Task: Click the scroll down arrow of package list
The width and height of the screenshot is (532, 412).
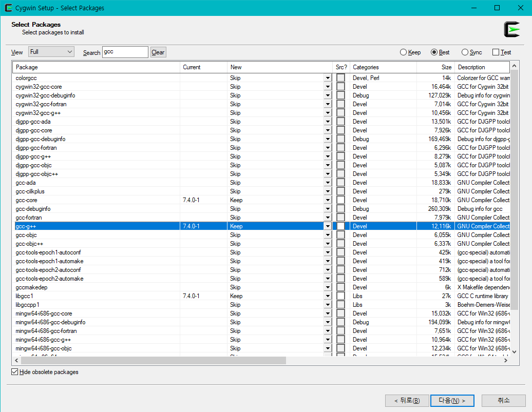Action: [515, 352]
